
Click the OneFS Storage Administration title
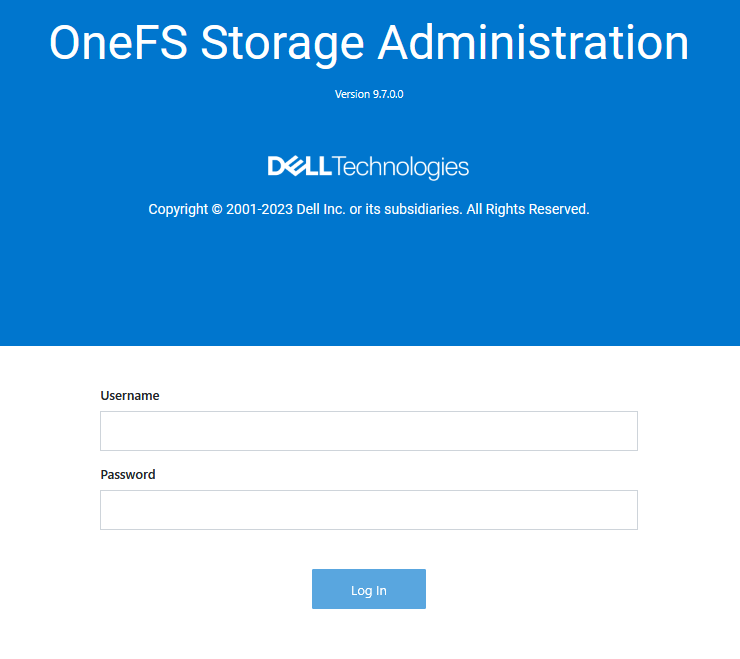368,44
